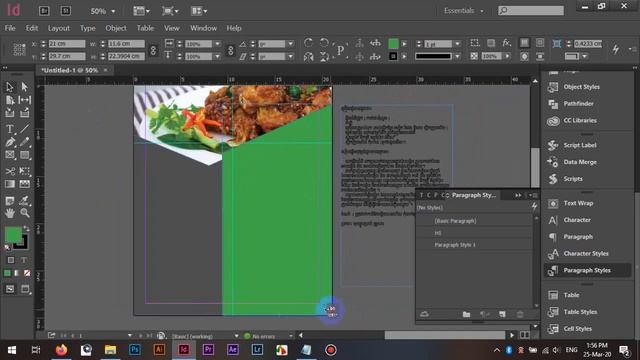Switch to the Untitled-1 document tab

[69, 70]
